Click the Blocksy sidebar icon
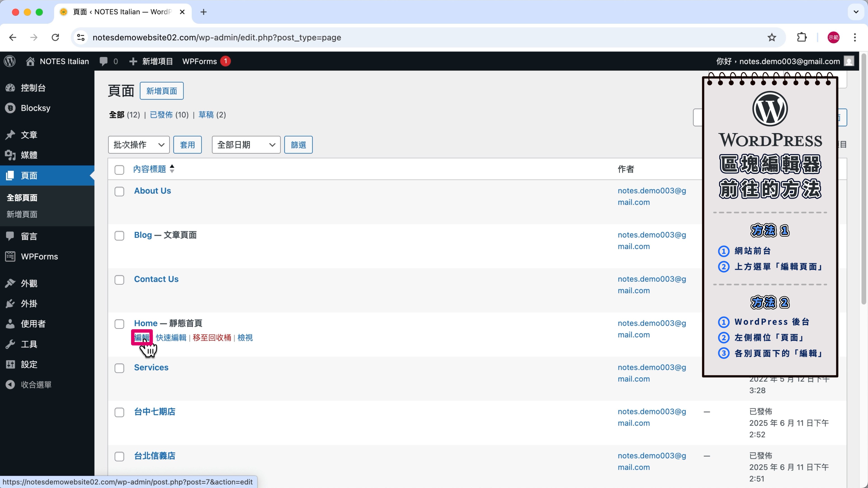The height and width of the screenshot is (488, 868). [10, 108]
